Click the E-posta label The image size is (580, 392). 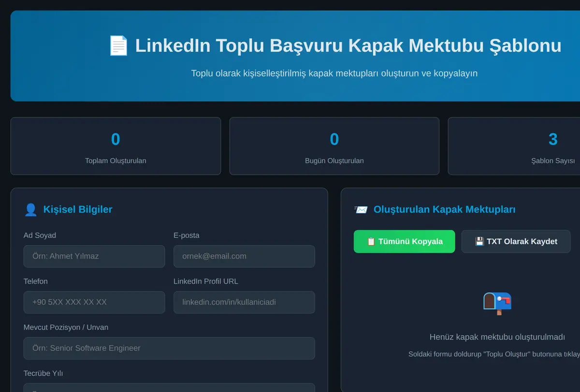pos(187,235)
